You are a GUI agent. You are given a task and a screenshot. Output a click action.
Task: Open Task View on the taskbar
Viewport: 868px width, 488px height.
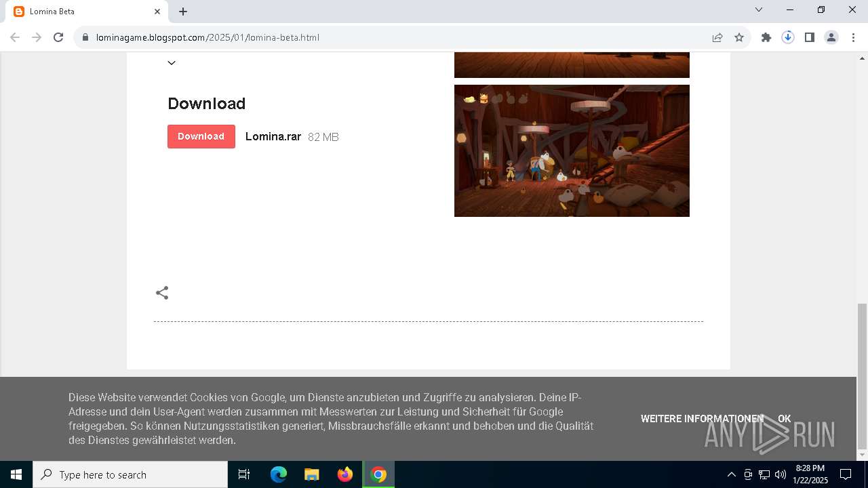click(244, 474)
